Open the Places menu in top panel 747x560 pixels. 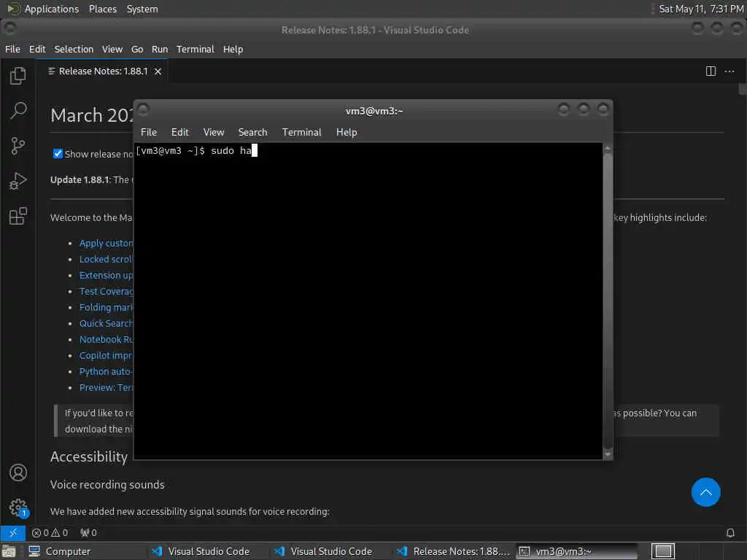pyautogui.click(x=103, y=9)
